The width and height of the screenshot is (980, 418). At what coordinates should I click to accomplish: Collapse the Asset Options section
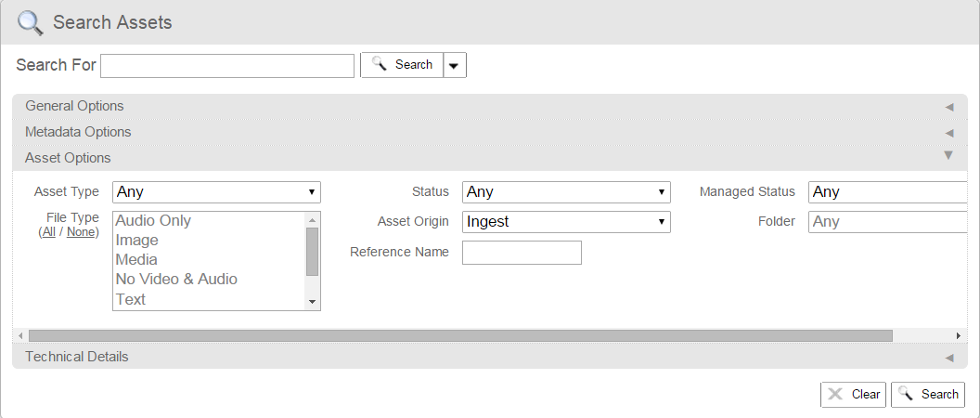[x=68, y=158]
